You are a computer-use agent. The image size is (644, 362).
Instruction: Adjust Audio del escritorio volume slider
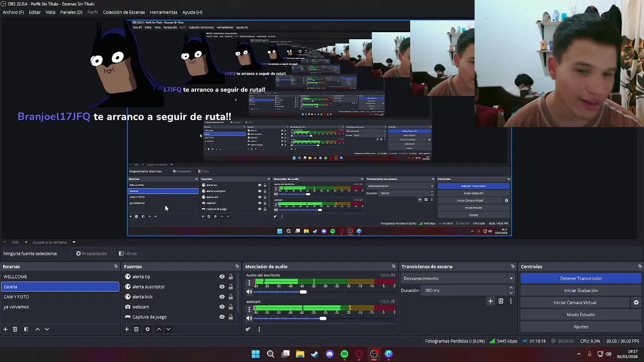[x=303, y=292]
